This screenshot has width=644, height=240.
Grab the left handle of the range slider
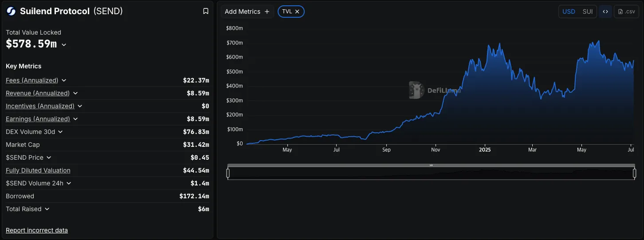[x=228, y=173]
